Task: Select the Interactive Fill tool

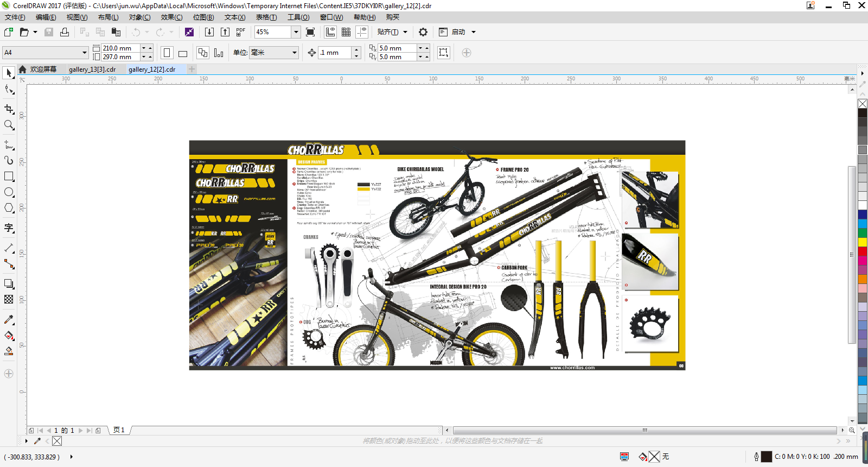Action: (9, 336)
